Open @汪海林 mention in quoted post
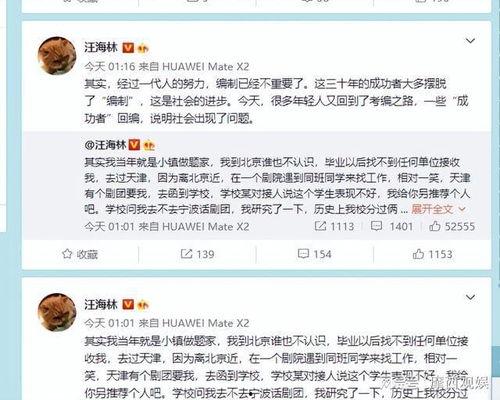The width and height of the screenshot is (500, 400). pyautogui.click(x=105, y=145)
